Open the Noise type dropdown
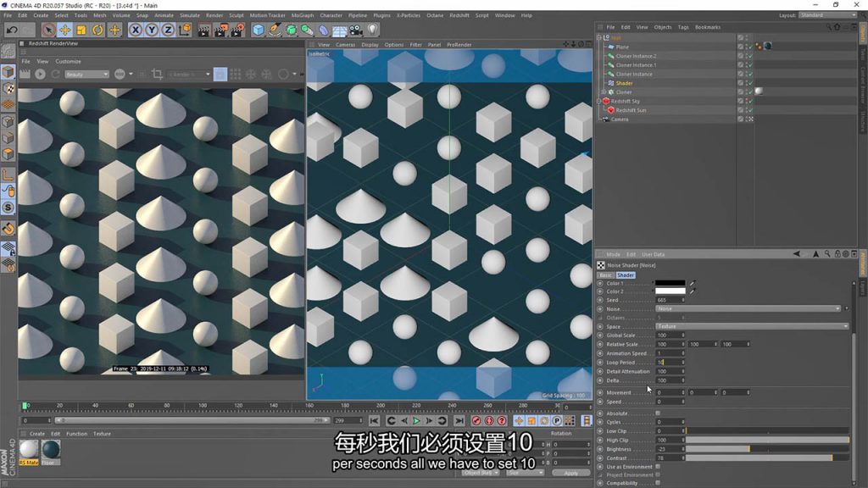868x488 pixels. pos(748,308)
